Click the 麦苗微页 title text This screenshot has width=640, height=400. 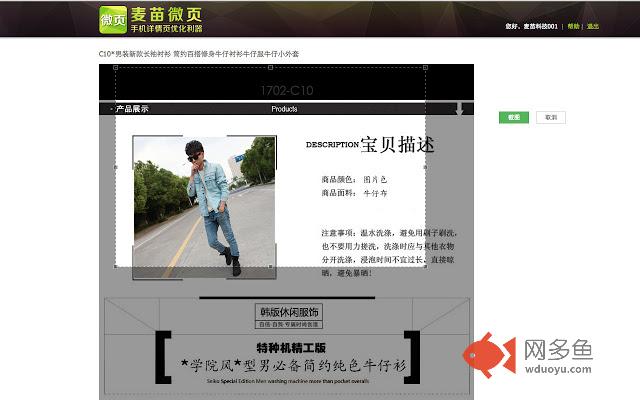pos(166,15)
